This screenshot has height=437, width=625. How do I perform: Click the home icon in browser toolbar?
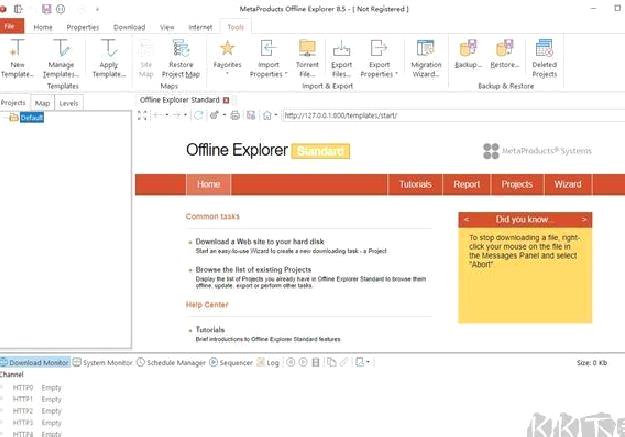267,116
